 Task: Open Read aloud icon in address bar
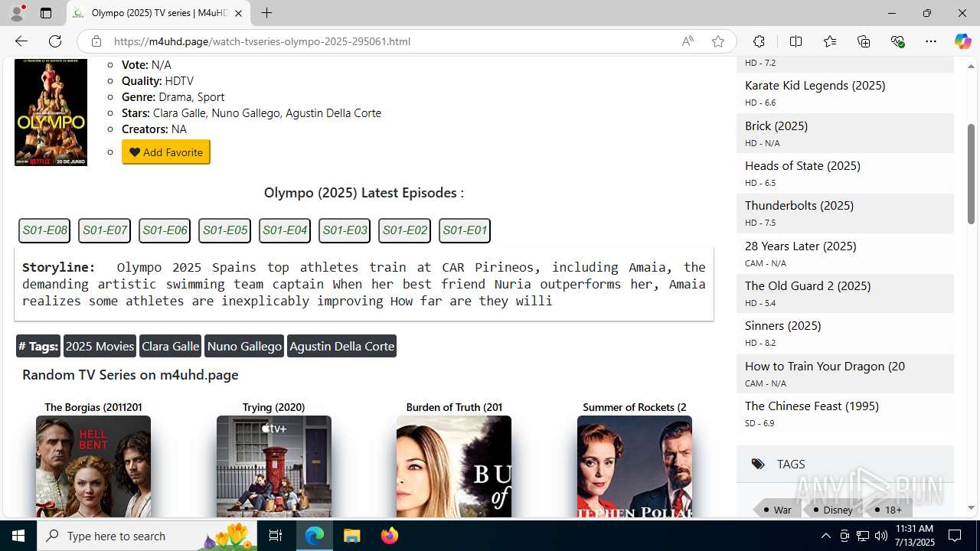pos(688,41)
